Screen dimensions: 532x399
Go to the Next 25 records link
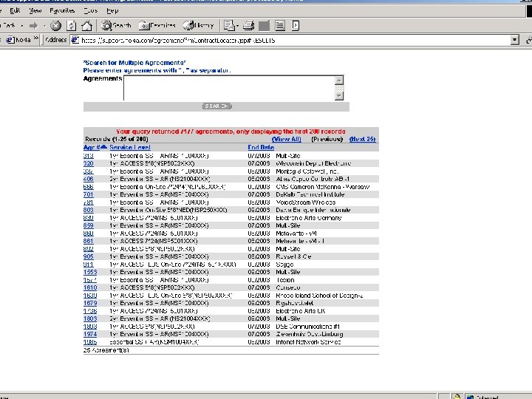coord(362,139)
